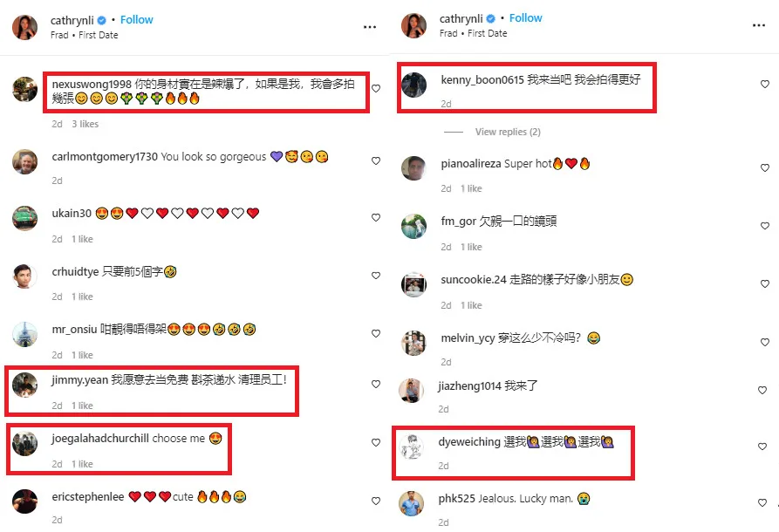Image resolution: width=779 pixels, height=532 pixels.
Task: Like the pianoalireza Super hot comment
Action: [x=765, y=168]
